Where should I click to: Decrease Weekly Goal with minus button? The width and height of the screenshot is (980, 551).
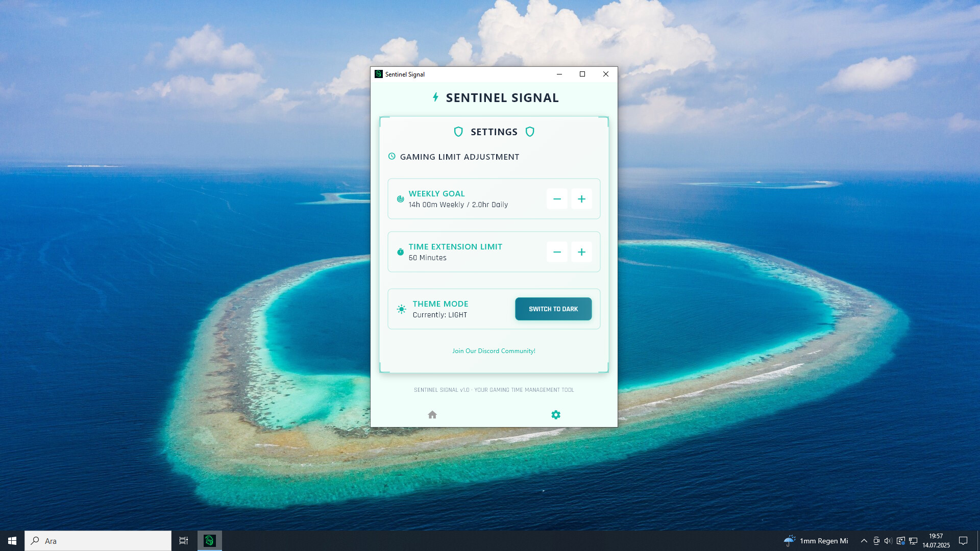coord(557,199)
